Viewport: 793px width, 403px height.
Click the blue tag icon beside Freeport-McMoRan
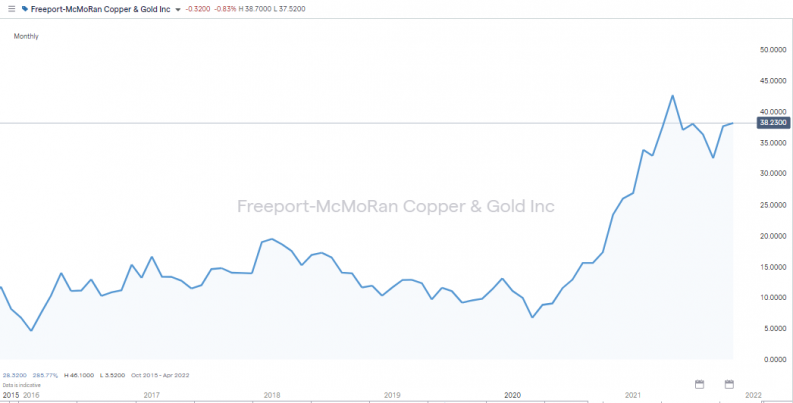click(25, 9)
